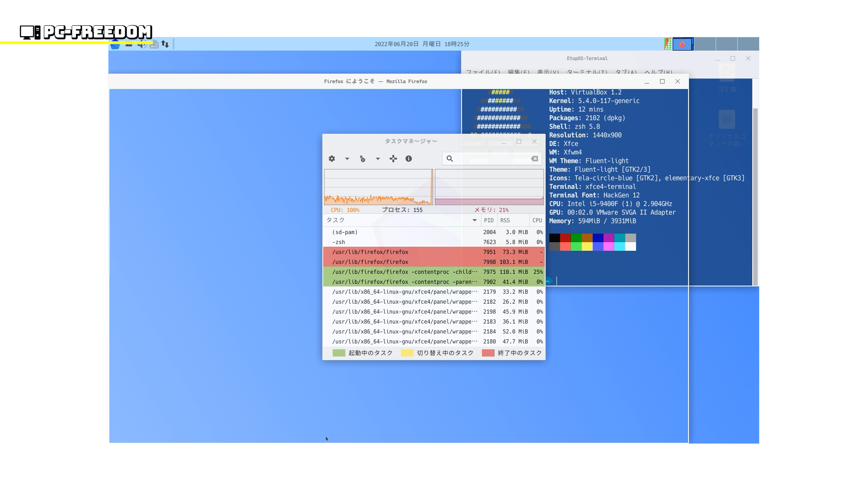Select the -zsh process row

tap(407, 242)
